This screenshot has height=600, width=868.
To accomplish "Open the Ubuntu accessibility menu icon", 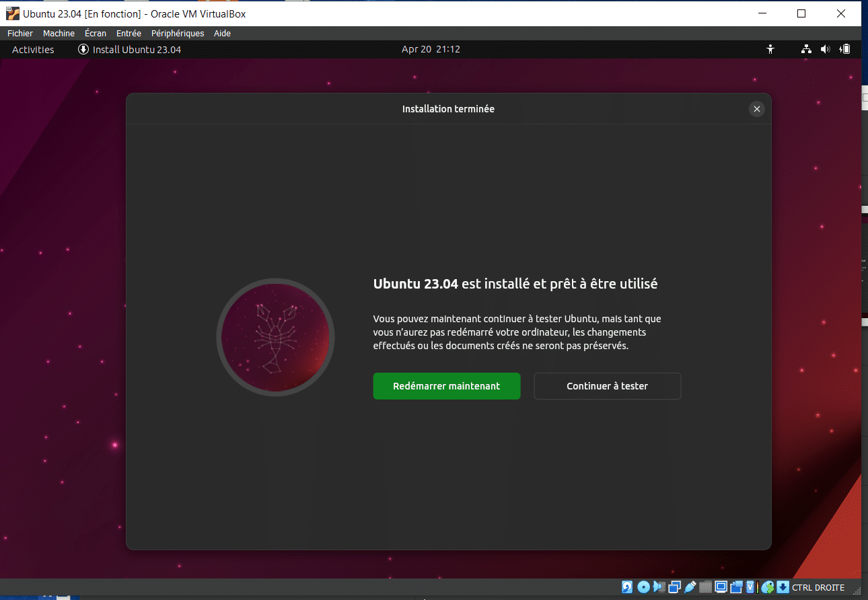I will coord(770,48).
